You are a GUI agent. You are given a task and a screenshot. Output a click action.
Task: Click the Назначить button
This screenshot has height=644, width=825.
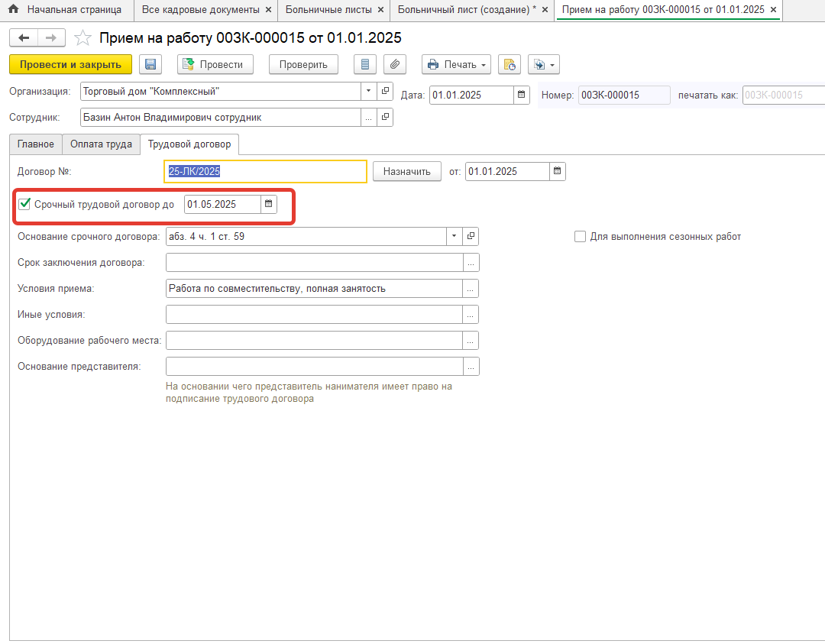point(406,172)
